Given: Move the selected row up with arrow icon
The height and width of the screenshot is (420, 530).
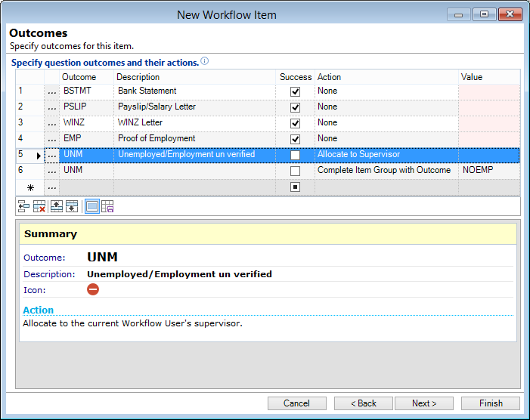Looking at the screenshot, I should point(57,206).
